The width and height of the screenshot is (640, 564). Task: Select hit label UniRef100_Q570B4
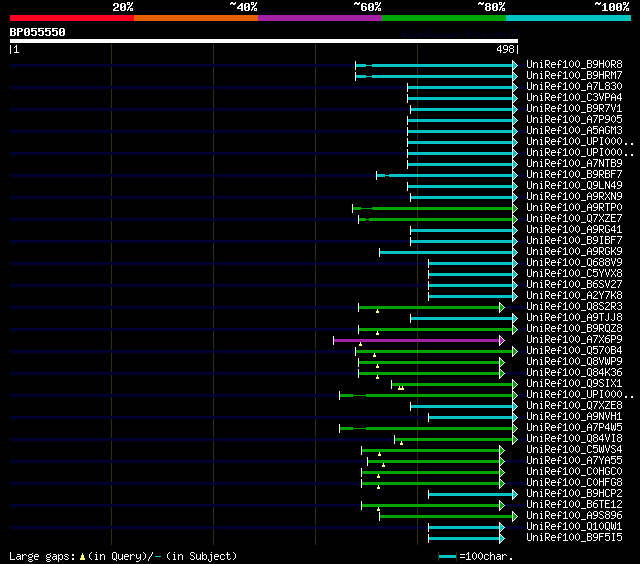(x=574, y=351)
